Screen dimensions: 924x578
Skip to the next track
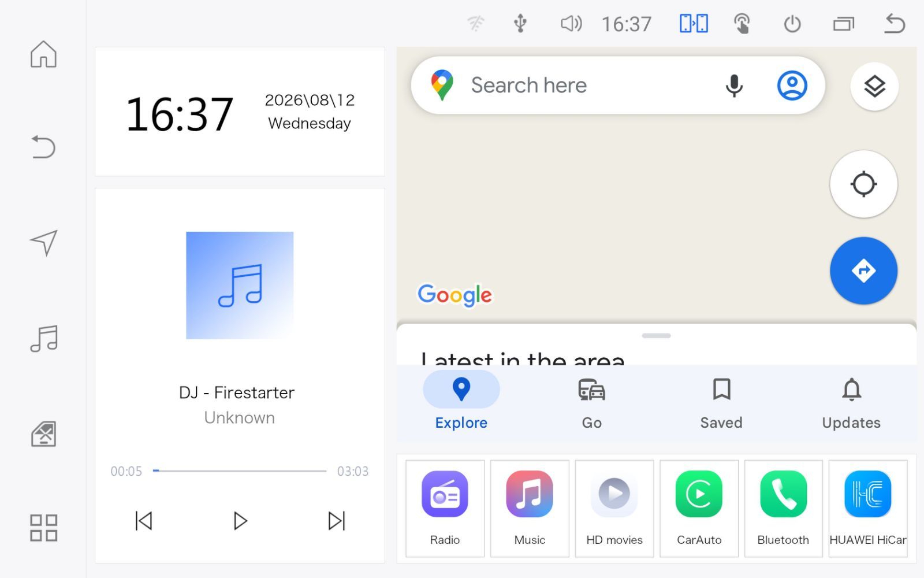point(337,521)
